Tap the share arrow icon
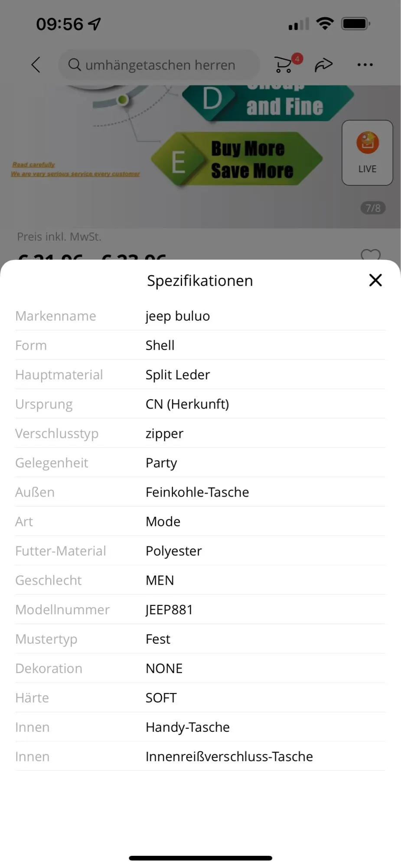Screen dimensions: 401x868 click(x=323, y=65)
